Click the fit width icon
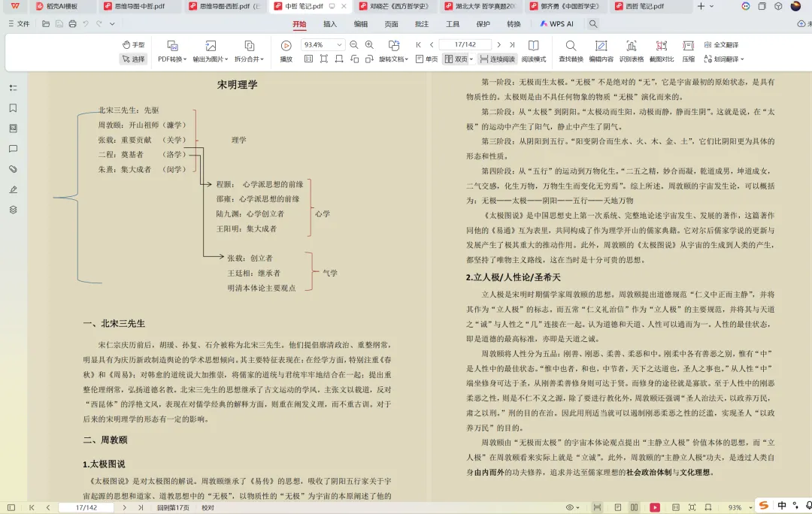The width and height of the screenshot is (812, 514). tap(338, 59)
